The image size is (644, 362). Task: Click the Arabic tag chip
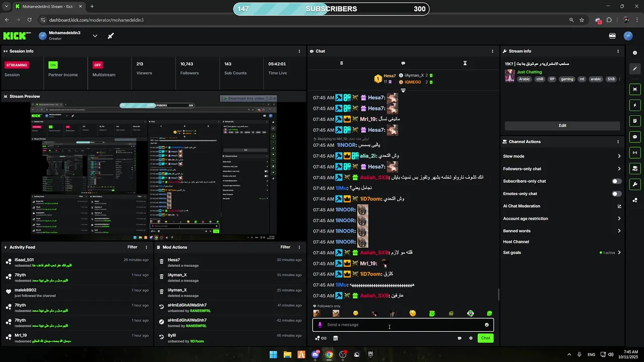525,79
